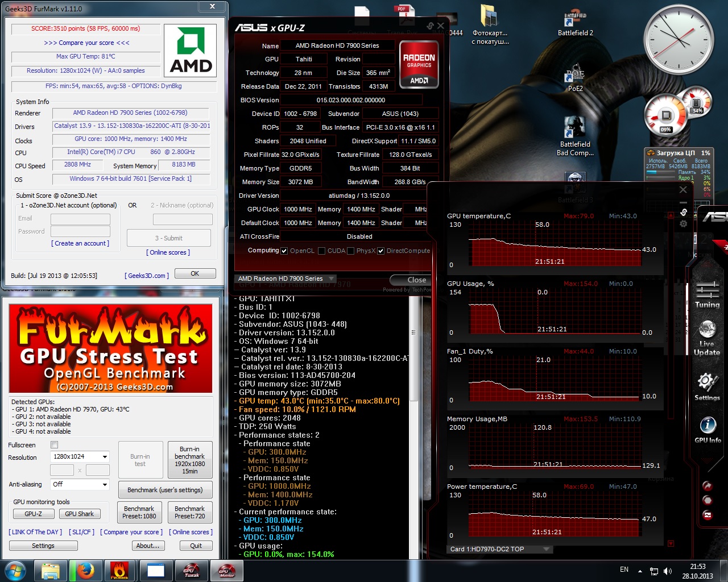Launch GPU-Z from FurMark monitoring tools
Image resolution: width=728 pixels, height=582 pixels.
34,514
